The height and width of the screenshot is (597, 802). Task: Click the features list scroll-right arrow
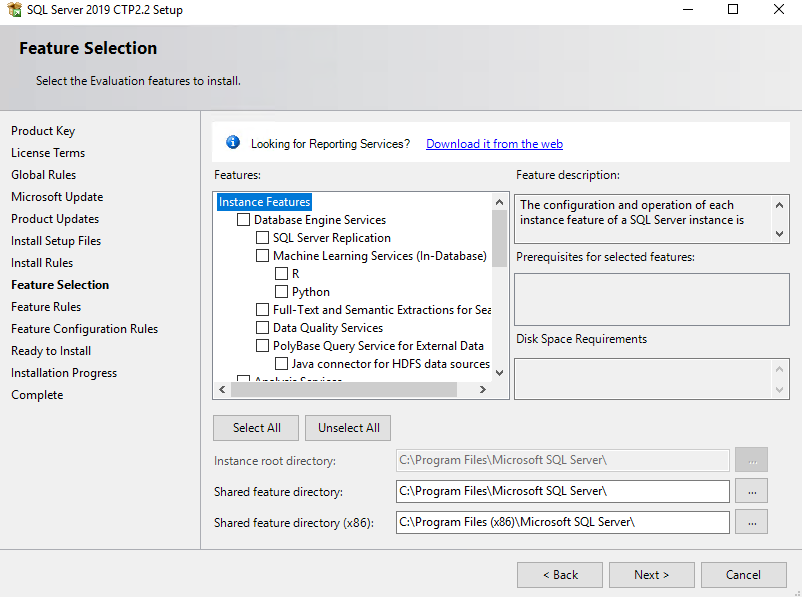482,389
